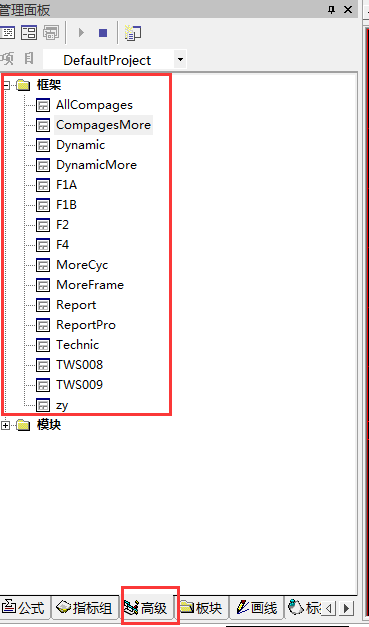Click the frame icon beside AllCompages

43,105
